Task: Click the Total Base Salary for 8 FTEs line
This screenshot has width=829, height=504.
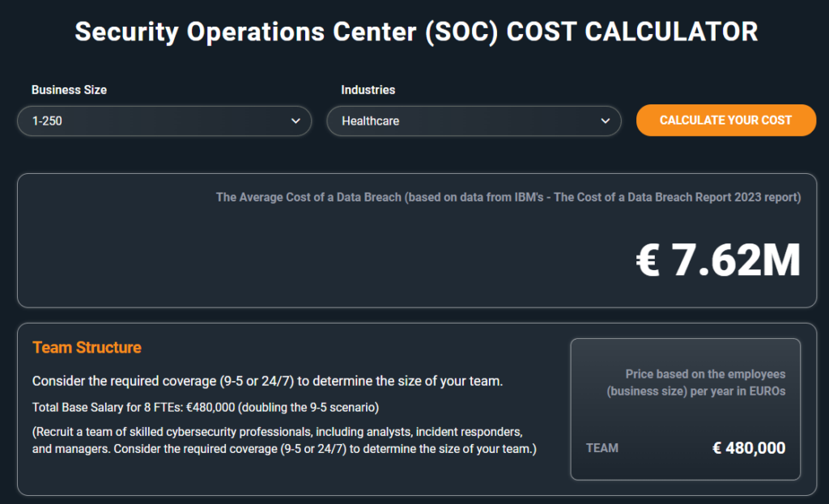Action: pyautogui.click(x=206, y=407)
